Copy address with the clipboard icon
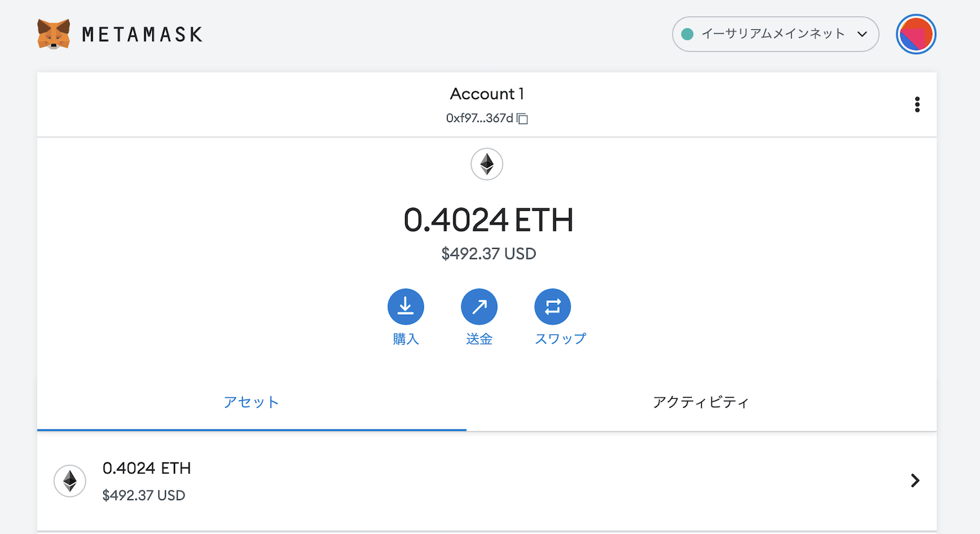The height and width of the screenshot is (534, 980). tap(522, 119)
